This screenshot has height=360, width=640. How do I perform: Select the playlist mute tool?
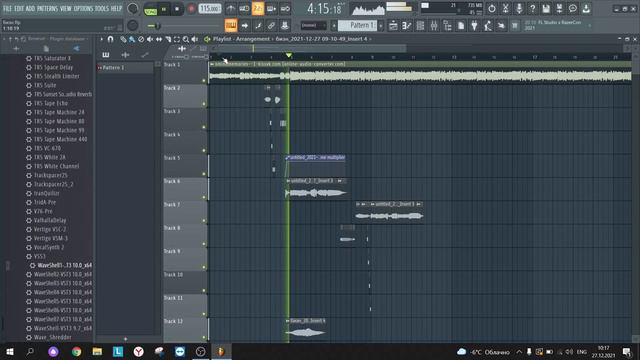pos(150,39)
